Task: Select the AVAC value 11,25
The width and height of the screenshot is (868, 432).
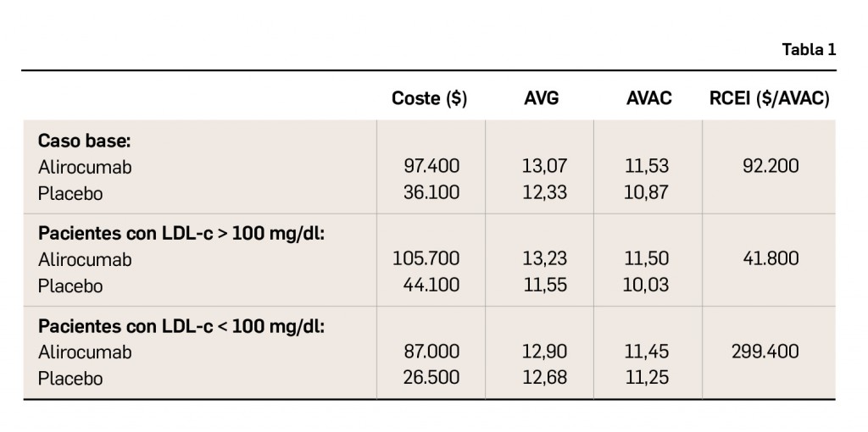Action: click(646, 378)
